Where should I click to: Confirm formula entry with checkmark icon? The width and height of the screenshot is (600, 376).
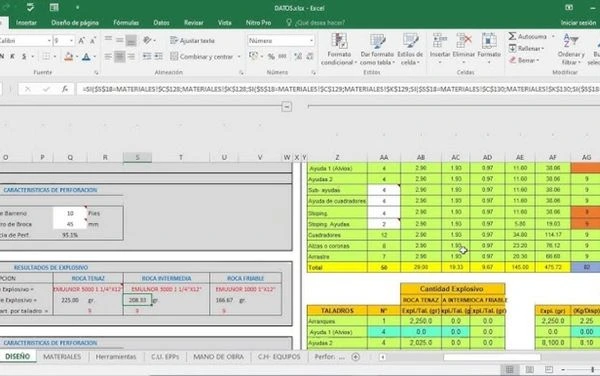click(x=46, y=89)
